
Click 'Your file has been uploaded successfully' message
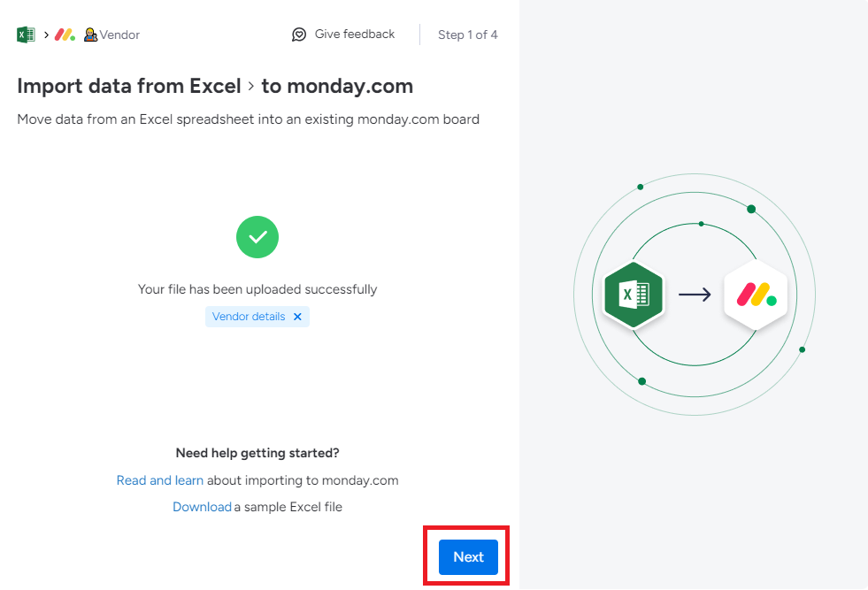257,289
